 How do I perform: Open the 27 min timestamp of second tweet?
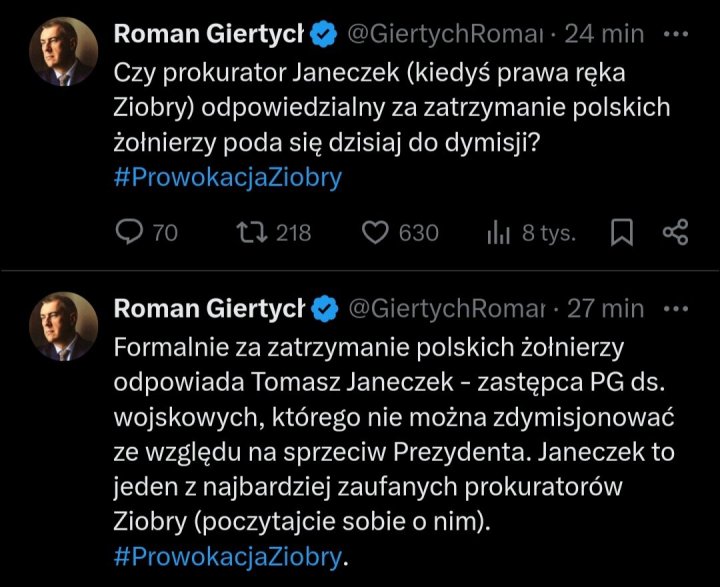[x=604, y=310]
